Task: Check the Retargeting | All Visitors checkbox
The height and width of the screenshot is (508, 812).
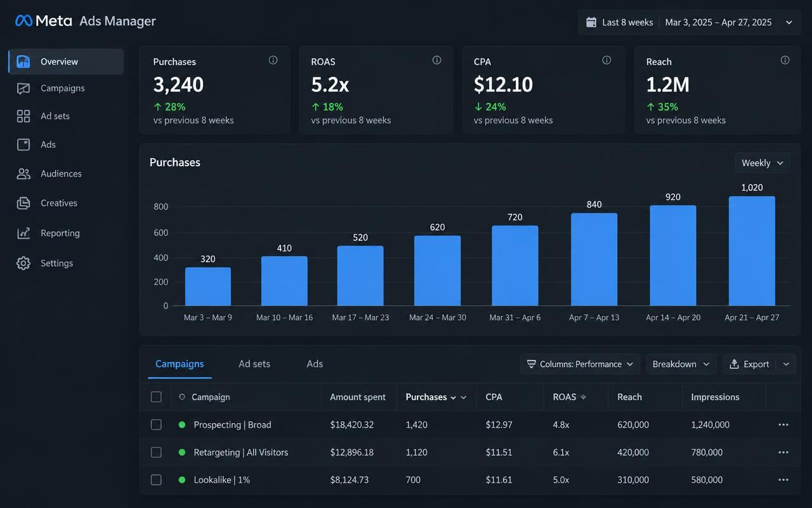Action: click(156, 453)
